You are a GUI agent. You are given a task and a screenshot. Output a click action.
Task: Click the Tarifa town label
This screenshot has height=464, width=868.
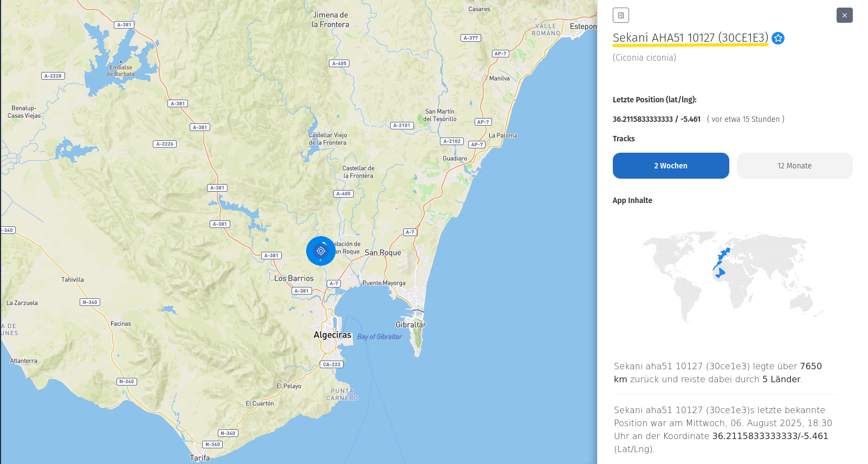click(x=199, y=458)
